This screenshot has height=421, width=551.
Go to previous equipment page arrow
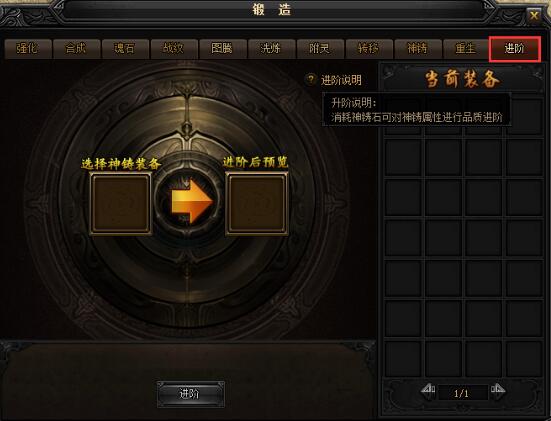pyautogui.click(x=428, y=390)
